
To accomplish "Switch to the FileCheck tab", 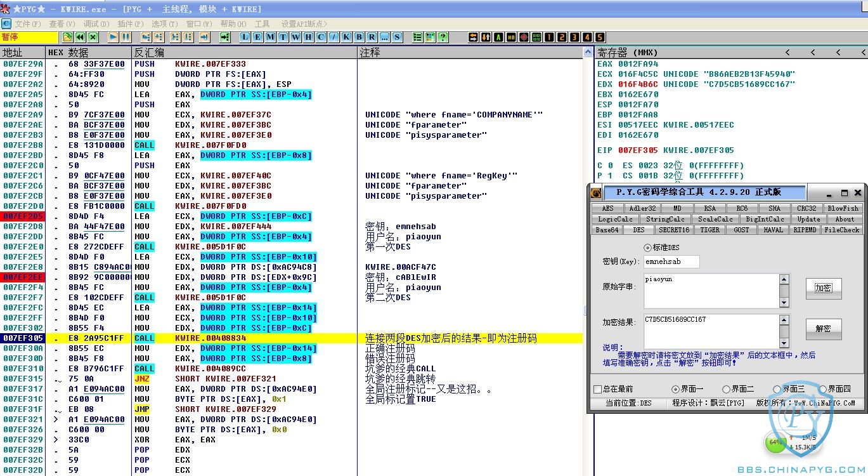I will click(x=841, y=230).
